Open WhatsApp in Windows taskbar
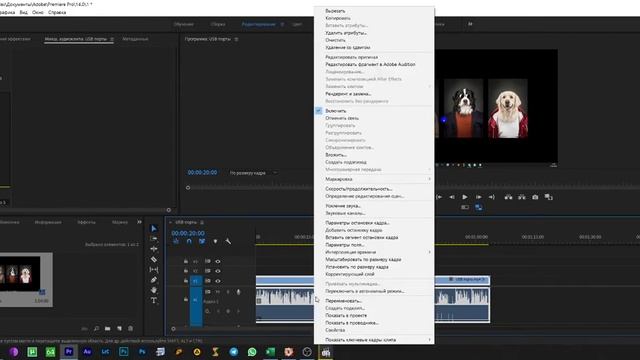This screenshot has width=640, height=360. click(252, 351)
